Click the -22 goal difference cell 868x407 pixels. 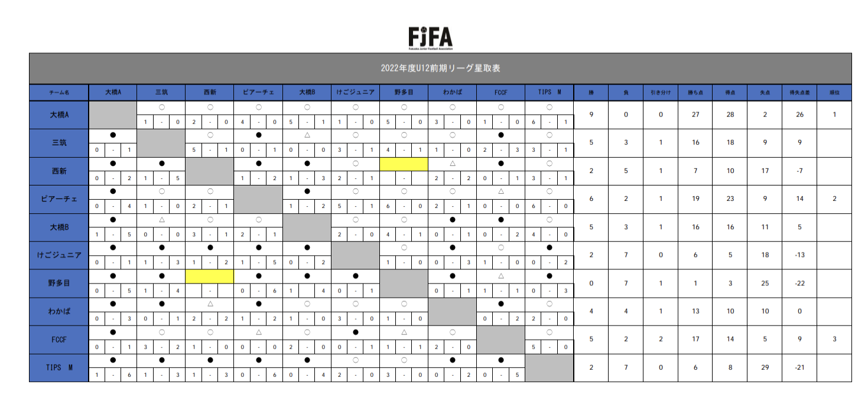(799, 284)
